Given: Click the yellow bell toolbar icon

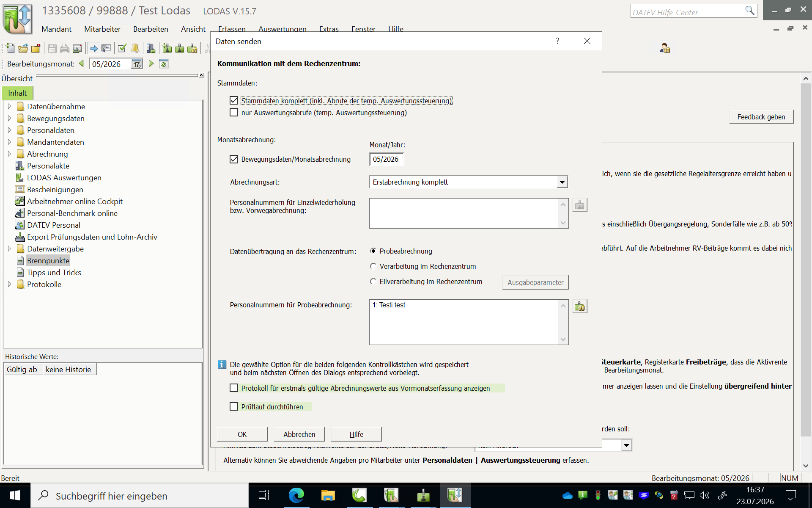Looking at the screenshot, I should point(135,49).
